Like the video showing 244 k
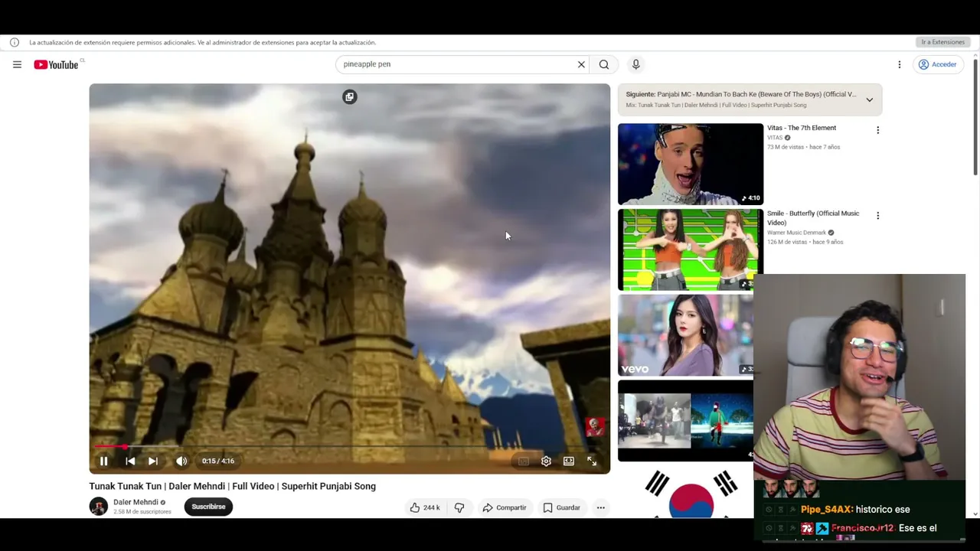980x551 pixels. 425,507
